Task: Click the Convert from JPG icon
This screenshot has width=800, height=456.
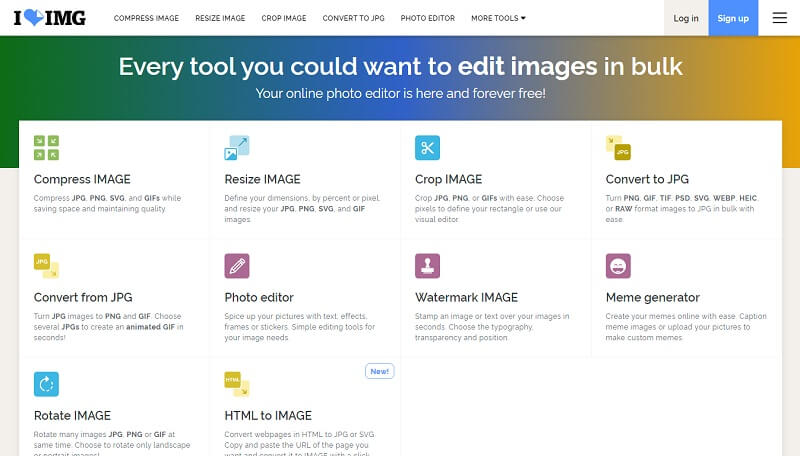Action: (x=46, y=266)
